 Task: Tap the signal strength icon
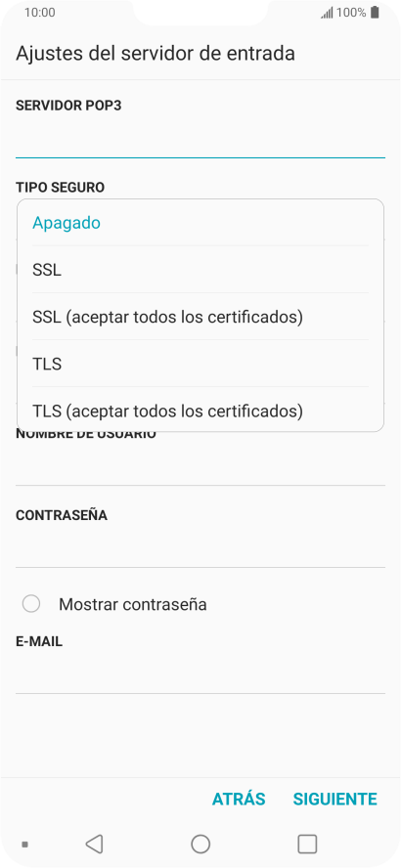[x=327, y=13]
